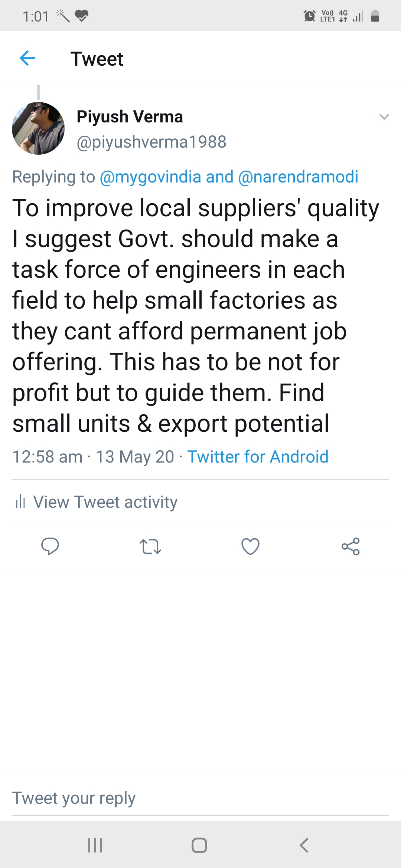
Task: Tap the Twitter for Android link
Action: pos(258,457)
